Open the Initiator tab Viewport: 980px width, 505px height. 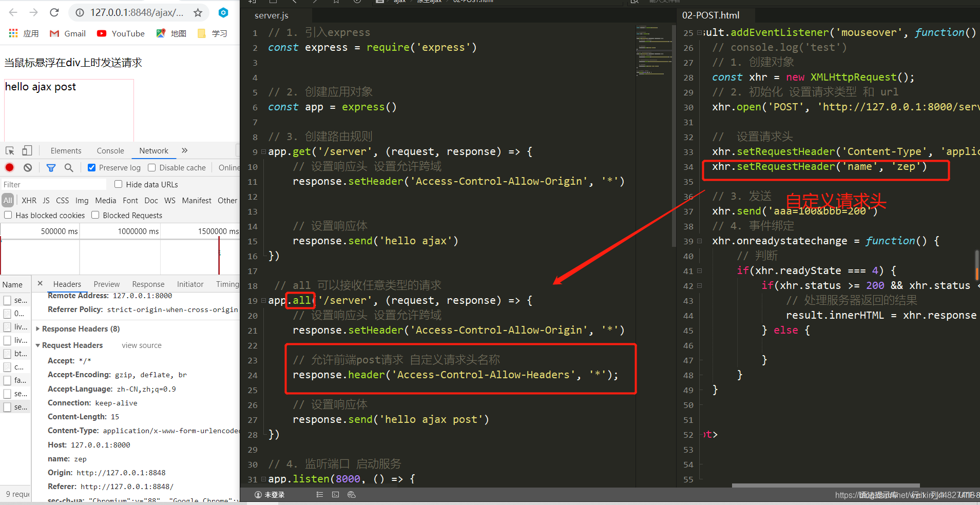190,284
